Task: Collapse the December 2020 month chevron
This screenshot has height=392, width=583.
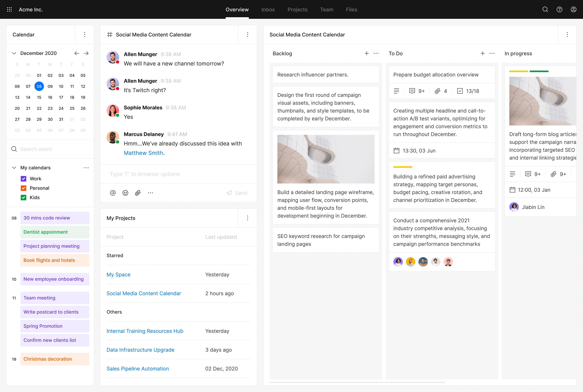Action: (14, 53)
